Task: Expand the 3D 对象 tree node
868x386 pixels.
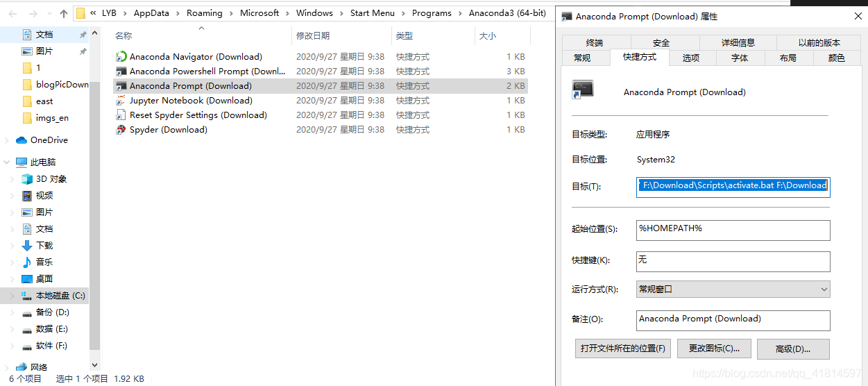Action: coord(12,179)
